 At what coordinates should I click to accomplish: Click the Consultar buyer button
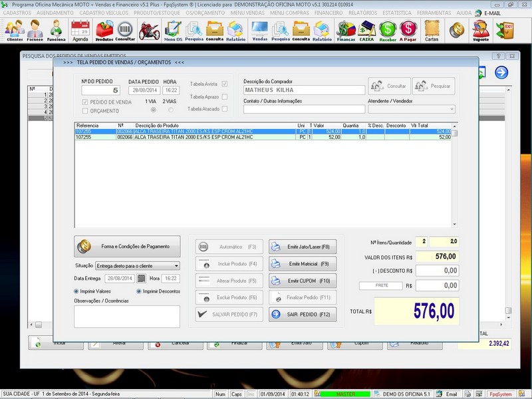pos(389,86)
